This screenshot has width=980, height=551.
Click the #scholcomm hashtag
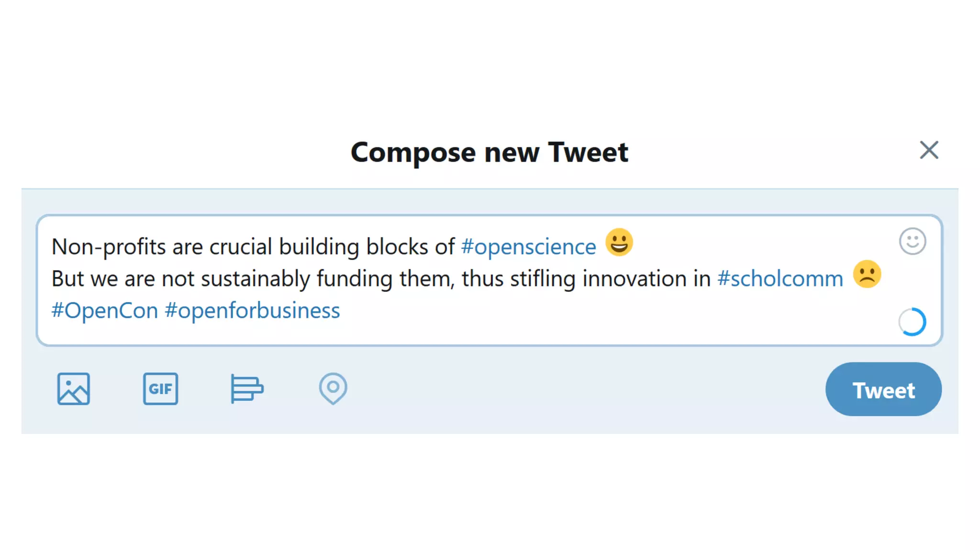pos(780,279)
